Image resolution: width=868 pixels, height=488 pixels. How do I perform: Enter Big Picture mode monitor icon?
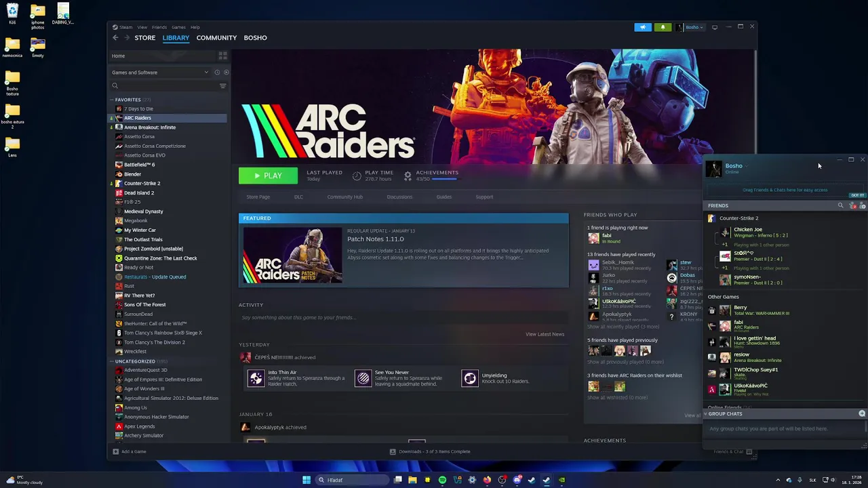click(715, 27)
